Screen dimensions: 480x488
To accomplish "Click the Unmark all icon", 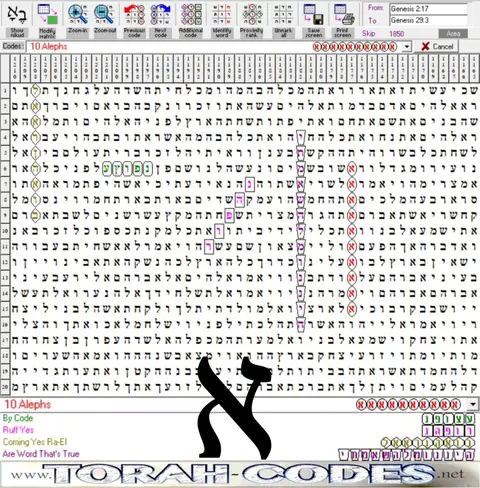I will point(283,14).
